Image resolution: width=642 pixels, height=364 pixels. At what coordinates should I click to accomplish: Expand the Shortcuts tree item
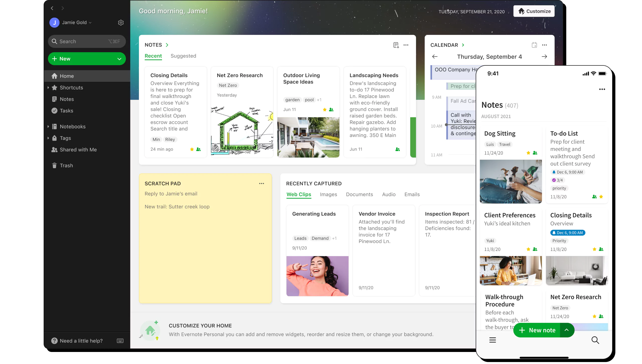[x=48, y=87]
